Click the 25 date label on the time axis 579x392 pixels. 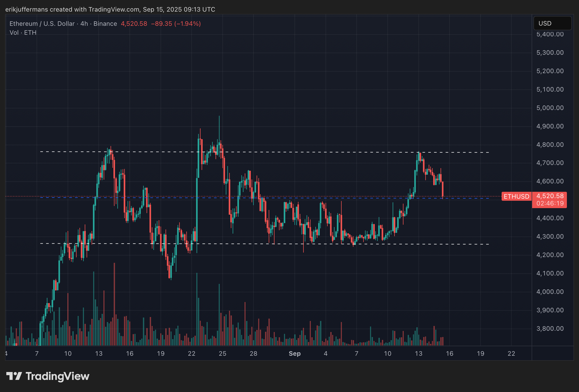click(222, 353)
